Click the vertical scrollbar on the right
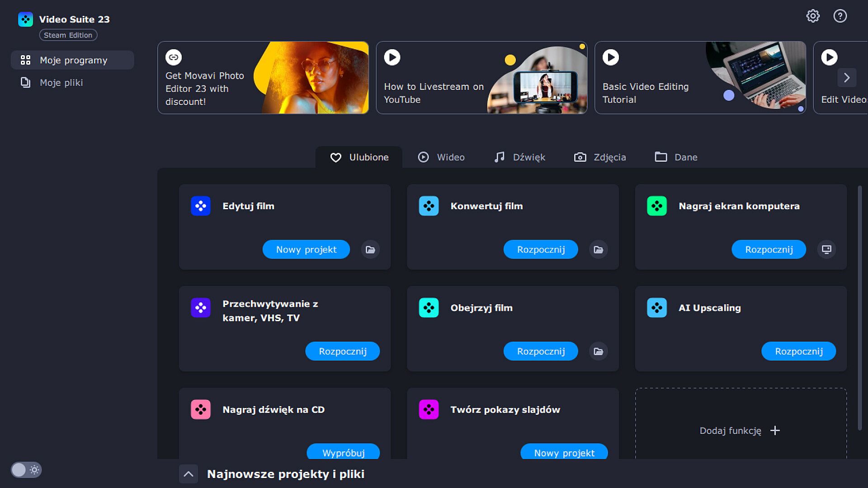Viewport: 868px width, 488px height. pyautogui.click(x=859, y=307)
